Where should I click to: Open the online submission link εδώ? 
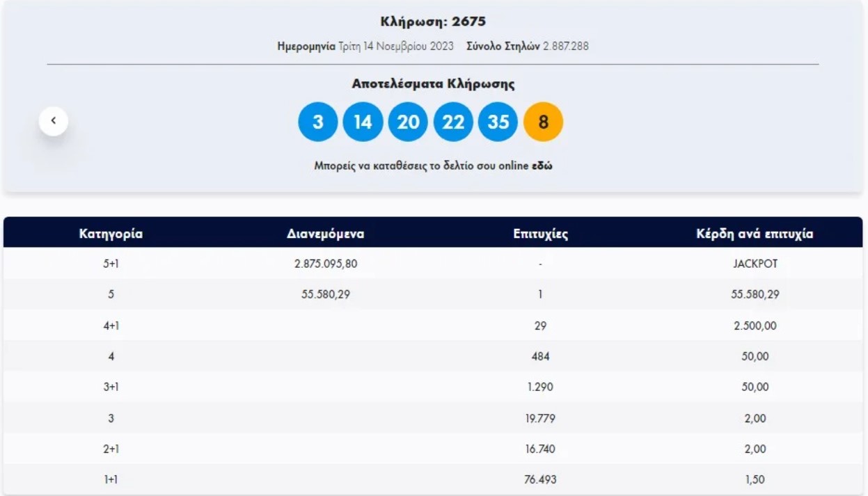point(542,167)
